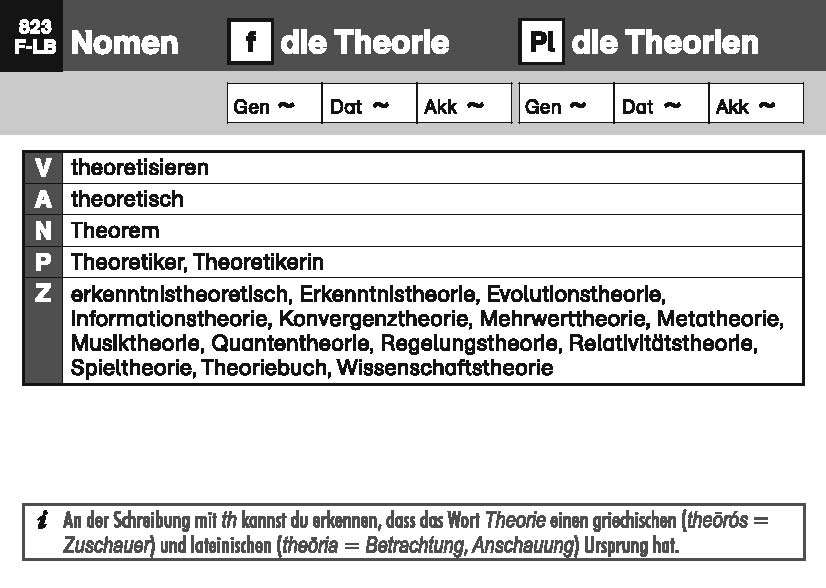The width and height of the screenshot is (826, 588).
Task: Click the info 'i' icon
Action: point(42,521)
